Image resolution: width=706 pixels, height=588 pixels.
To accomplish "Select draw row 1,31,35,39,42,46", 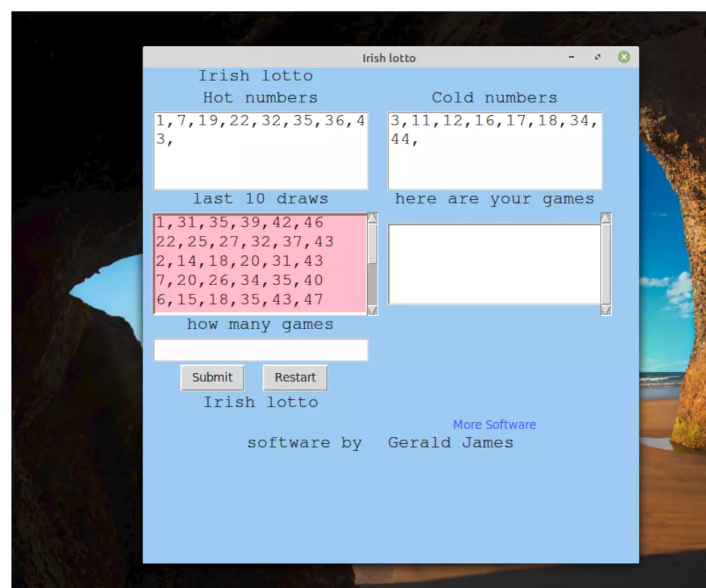I will (261, 223).
